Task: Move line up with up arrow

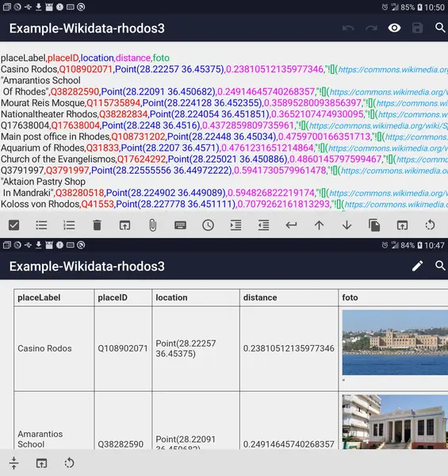Action: point(319,225)
